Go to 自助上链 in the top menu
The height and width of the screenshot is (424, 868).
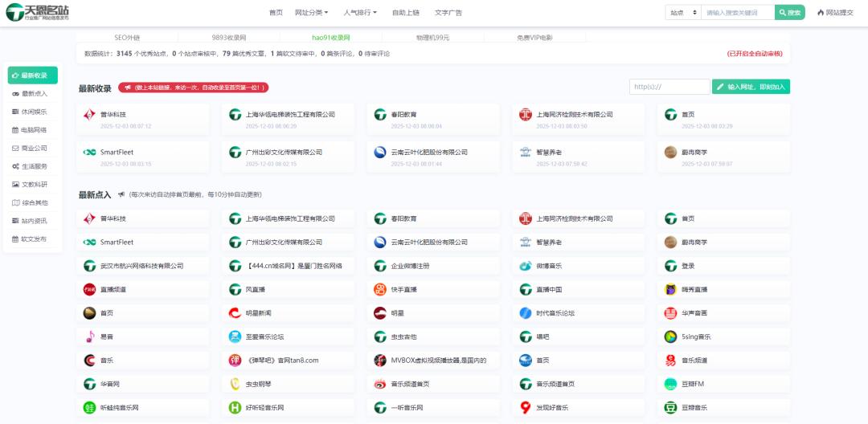click(x=405, y=12)
